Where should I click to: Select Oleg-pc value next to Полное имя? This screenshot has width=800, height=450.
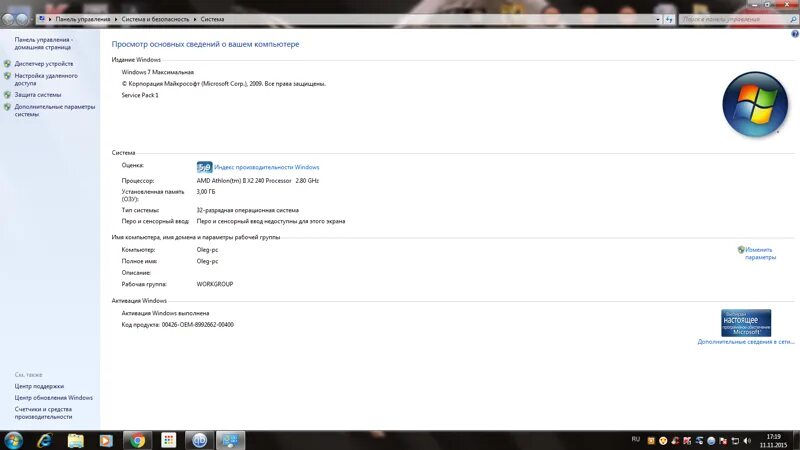207,261
